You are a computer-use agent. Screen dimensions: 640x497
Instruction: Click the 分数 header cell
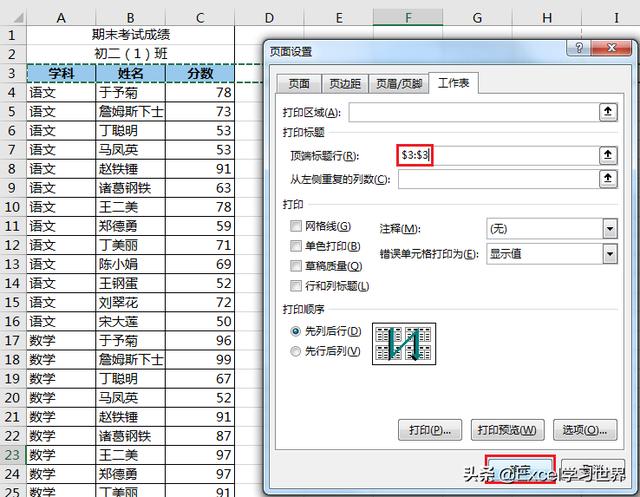coord(200,73)
